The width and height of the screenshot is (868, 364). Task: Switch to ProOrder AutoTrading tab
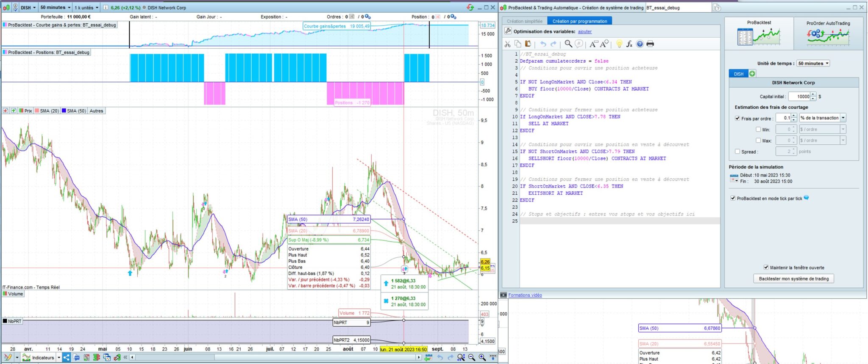pyautogui.click(x=828, y=33)
